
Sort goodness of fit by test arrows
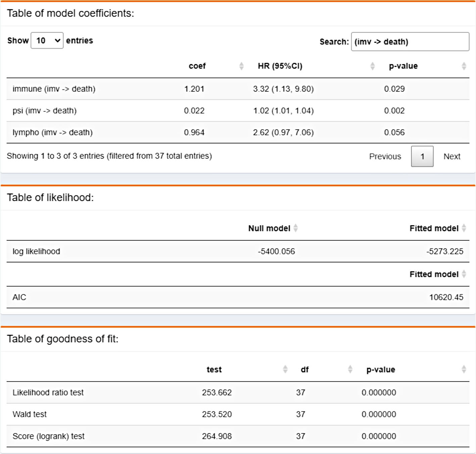pos(285,370)
